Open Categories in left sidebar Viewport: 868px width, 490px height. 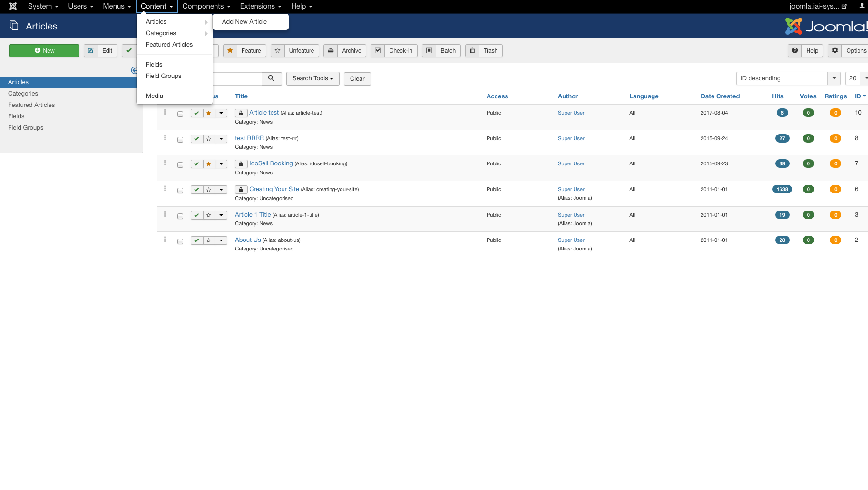[23, 94]
